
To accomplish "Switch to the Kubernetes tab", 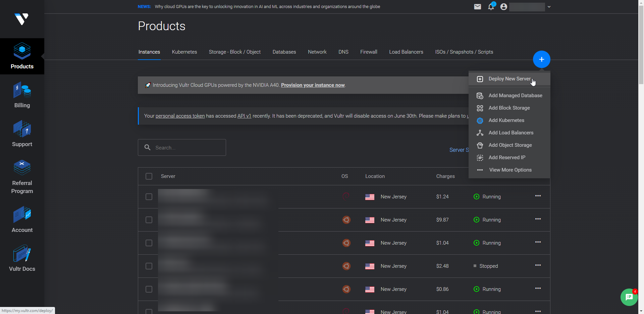I will [x=184, y=52].
